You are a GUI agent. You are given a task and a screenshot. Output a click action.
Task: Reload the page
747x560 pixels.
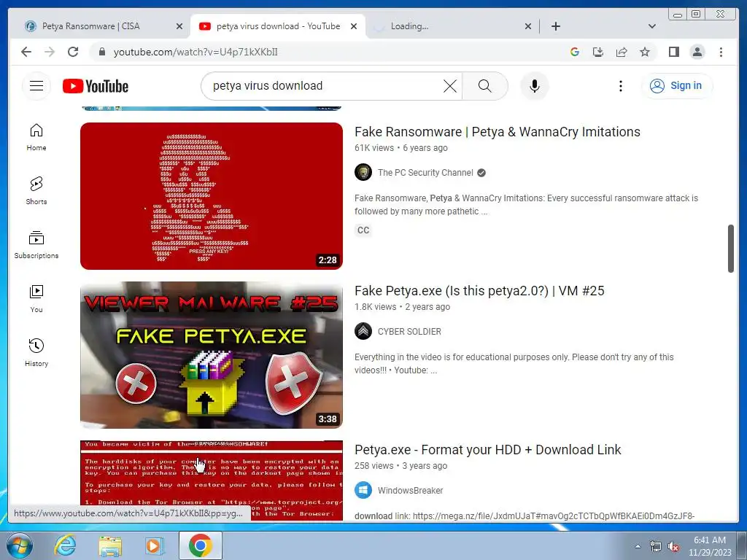[73, 52]
